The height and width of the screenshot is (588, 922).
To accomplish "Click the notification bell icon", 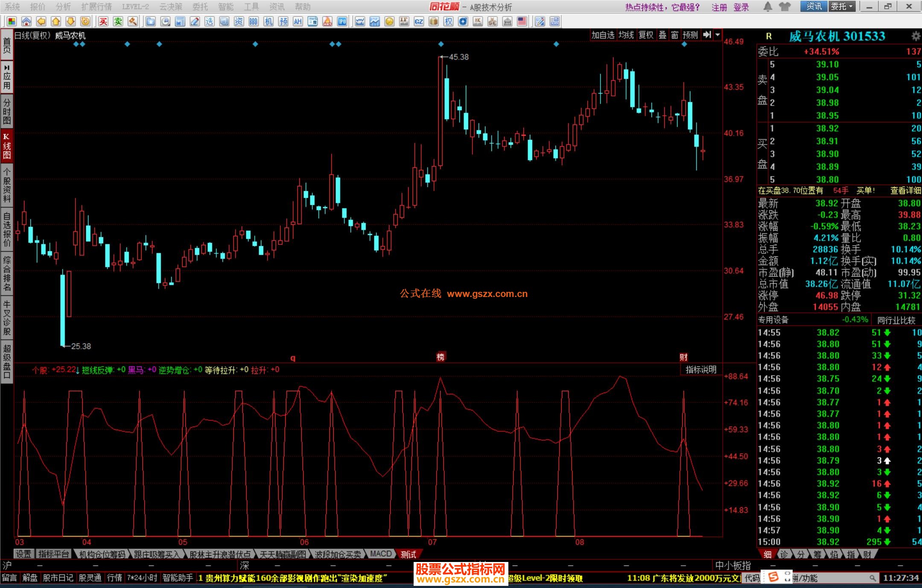I will 767,6.
